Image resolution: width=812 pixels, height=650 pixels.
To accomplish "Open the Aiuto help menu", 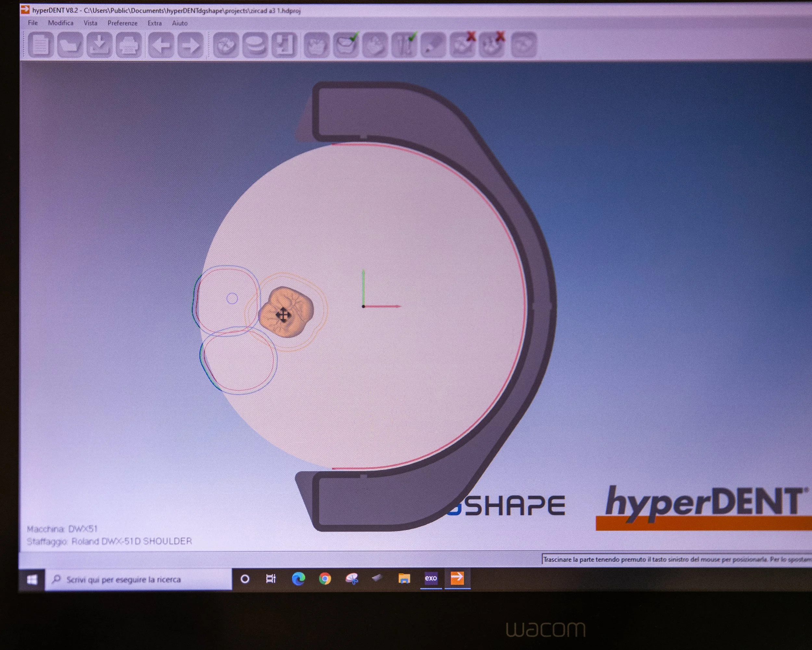I will pos(180,23).
